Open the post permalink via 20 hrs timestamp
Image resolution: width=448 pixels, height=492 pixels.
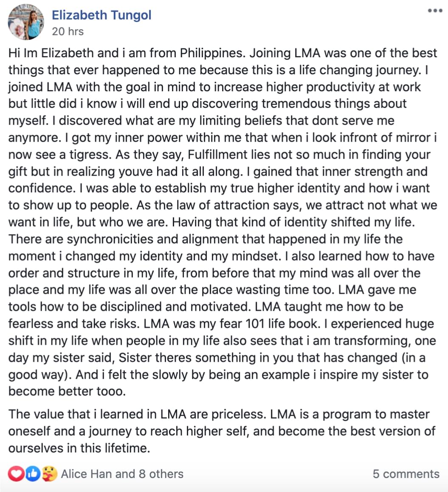pyautogui.click(x=68, y=31)
